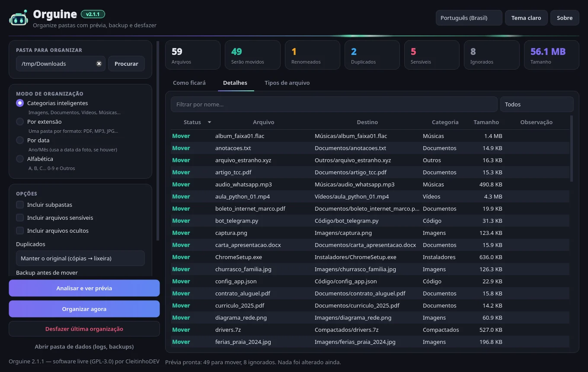Image resolution: width=588 pixels, height=372 pixels.
Task: Choose the Por extensão organization mode
Action: (20, 122)
